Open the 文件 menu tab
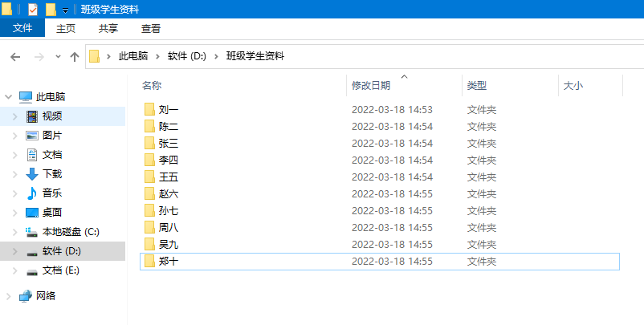644x325 pixels. [22, 28]
